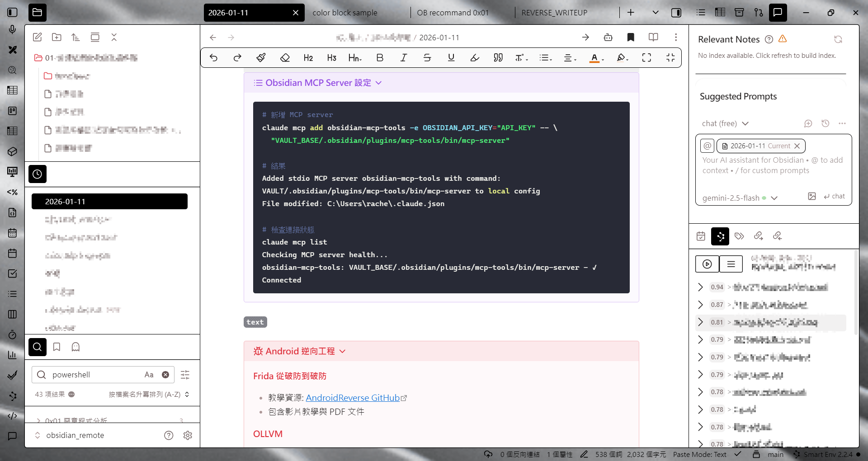Toggle italic formatting
This screenshot has width=868, height=461.
pyautogui.click(x=404, y=57)
